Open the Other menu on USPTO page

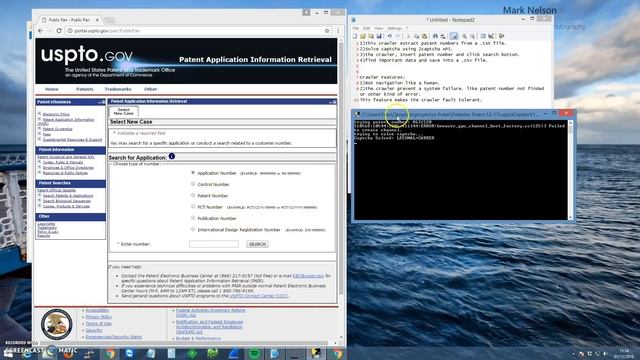150,89
